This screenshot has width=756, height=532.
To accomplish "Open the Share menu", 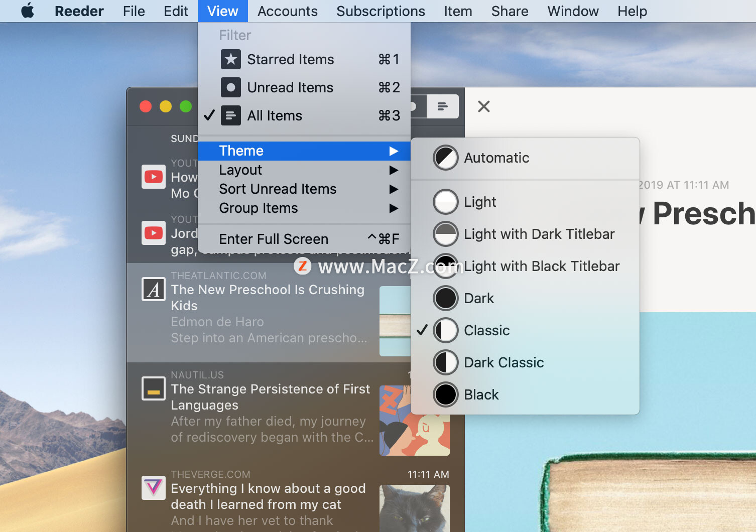I will point(510,11).
